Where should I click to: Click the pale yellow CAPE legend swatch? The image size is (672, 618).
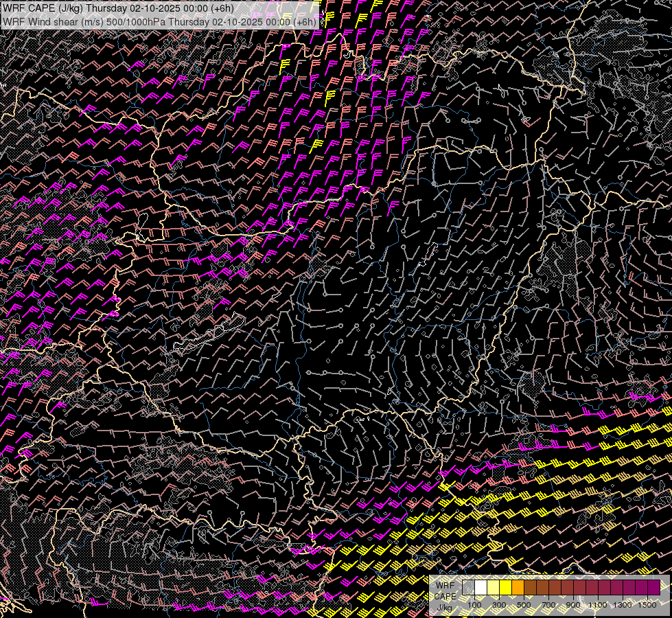coord(494,588)
